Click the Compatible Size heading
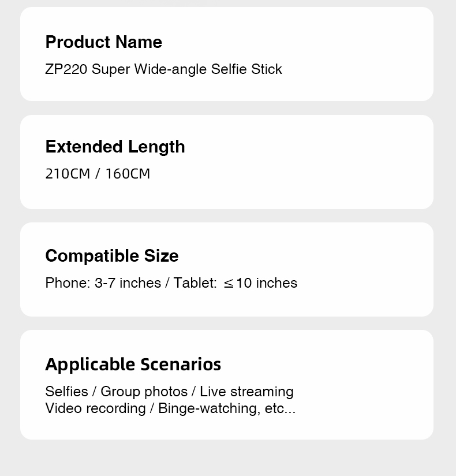The image size is (456, 476). 111,256
